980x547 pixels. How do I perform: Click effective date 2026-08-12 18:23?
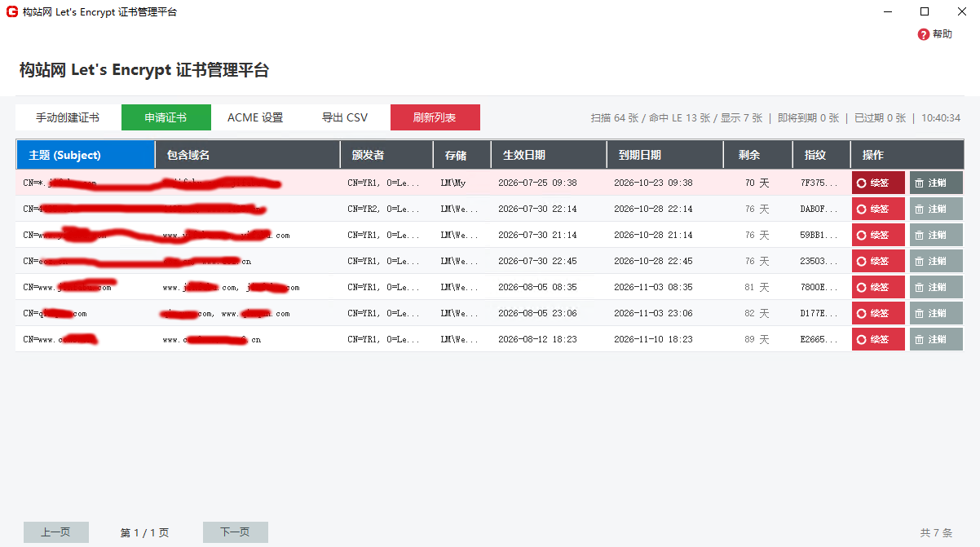(537, 339)
